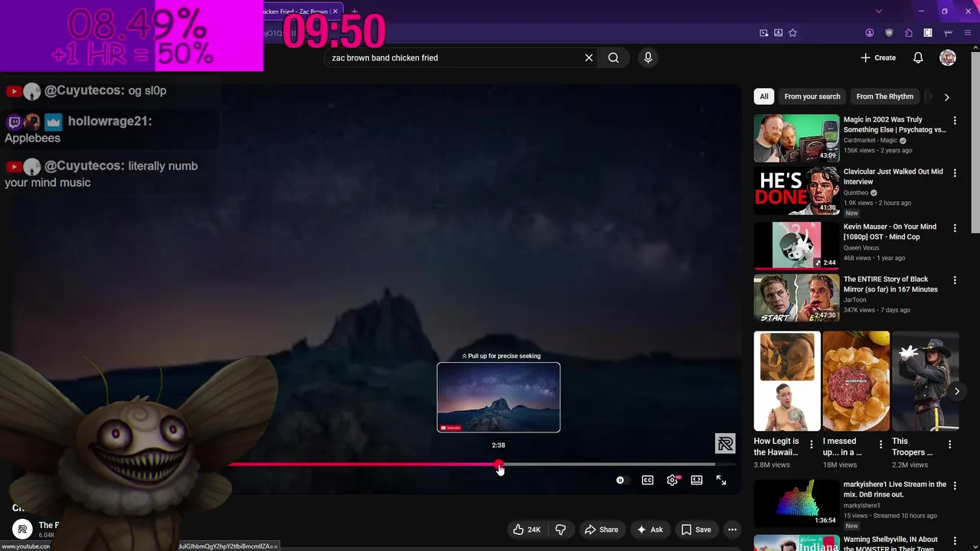Dislike the video
980x551 pixels.
[560, 530]
